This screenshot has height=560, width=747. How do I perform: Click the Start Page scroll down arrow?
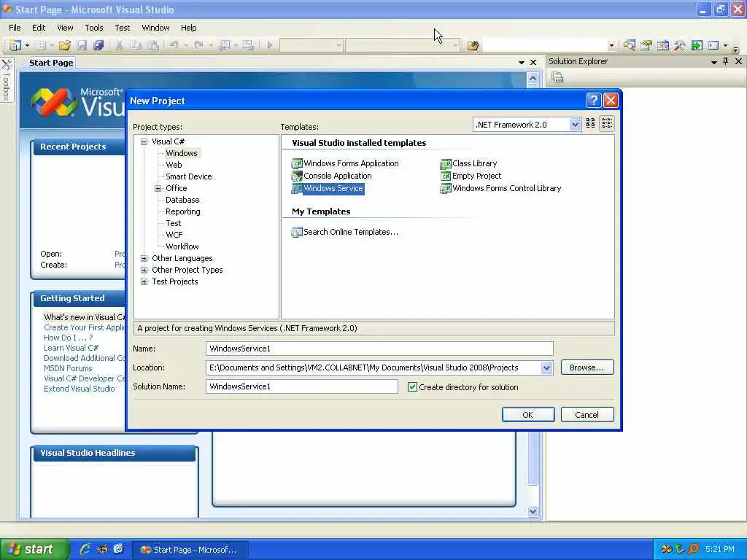pyautogui.click(x=533, y=511)
